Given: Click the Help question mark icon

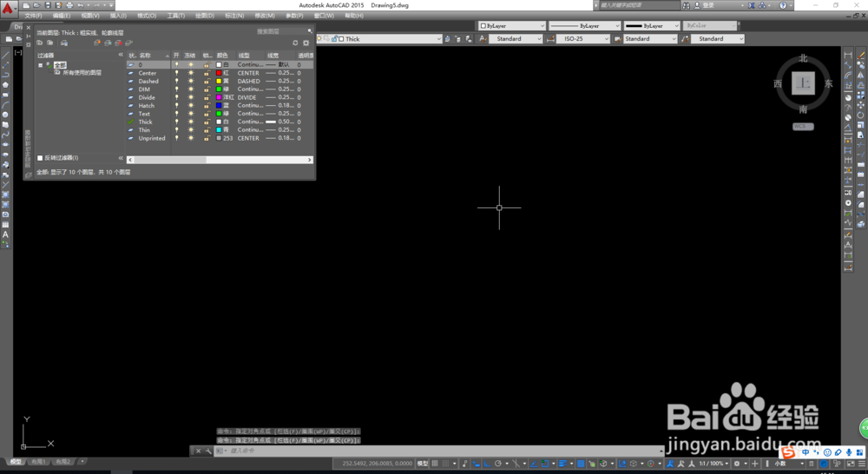Looking at the screenshot, I should [783, 5].
